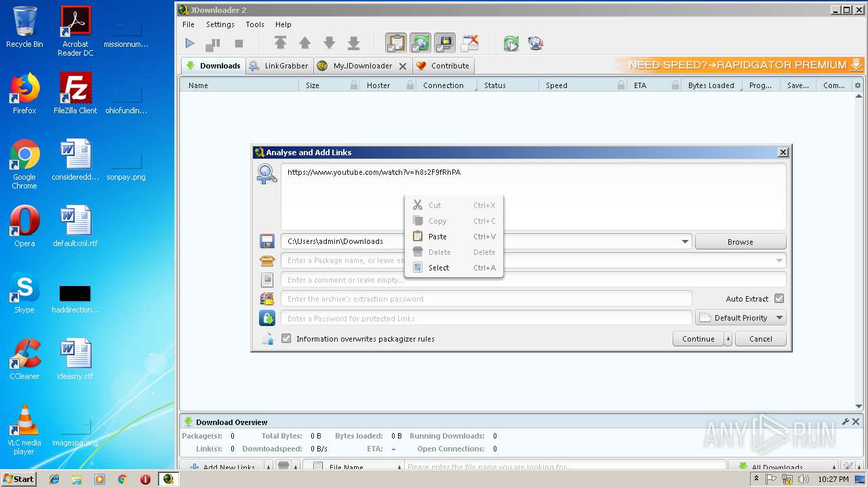Click the reconnect now icon
868x488 pixels.
point(511,43)
